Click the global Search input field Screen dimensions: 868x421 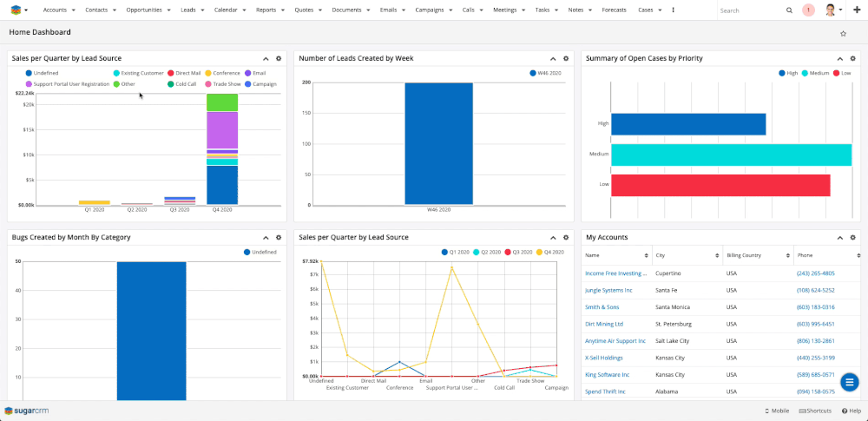[x=750, y=10]
